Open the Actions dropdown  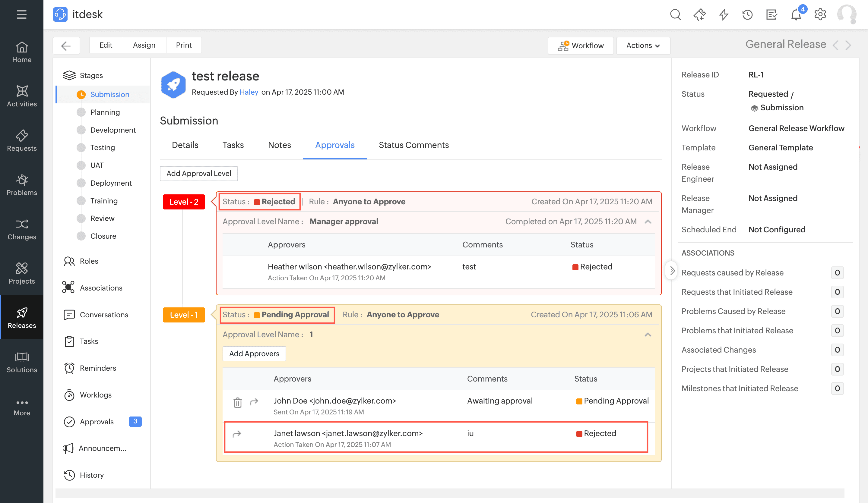643,46
